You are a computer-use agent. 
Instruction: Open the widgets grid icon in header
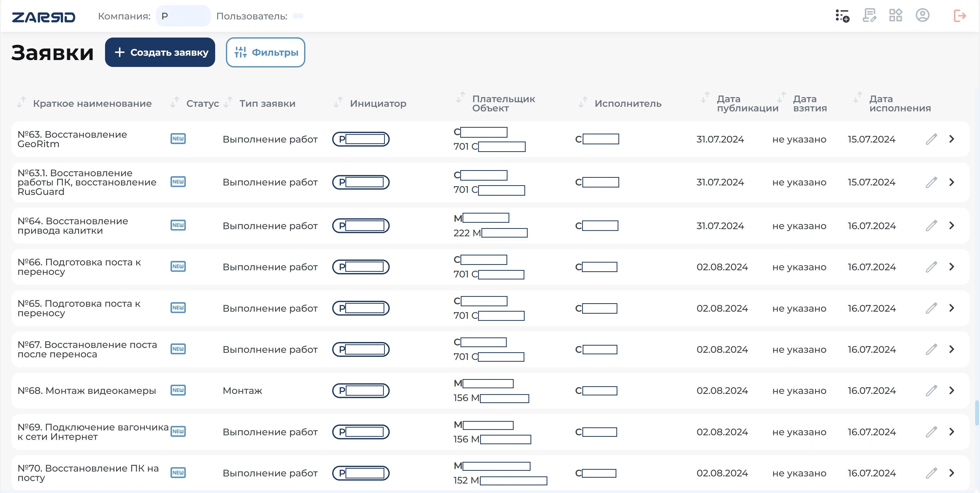pyautogui.click(x=895, y=16)
